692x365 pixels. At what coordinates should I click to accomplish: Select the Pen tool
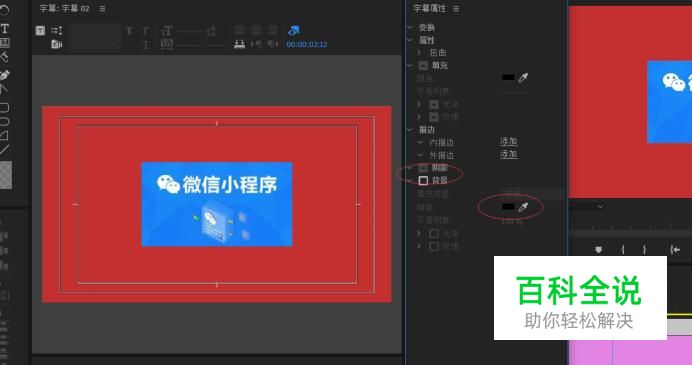(x=5, y=75)
